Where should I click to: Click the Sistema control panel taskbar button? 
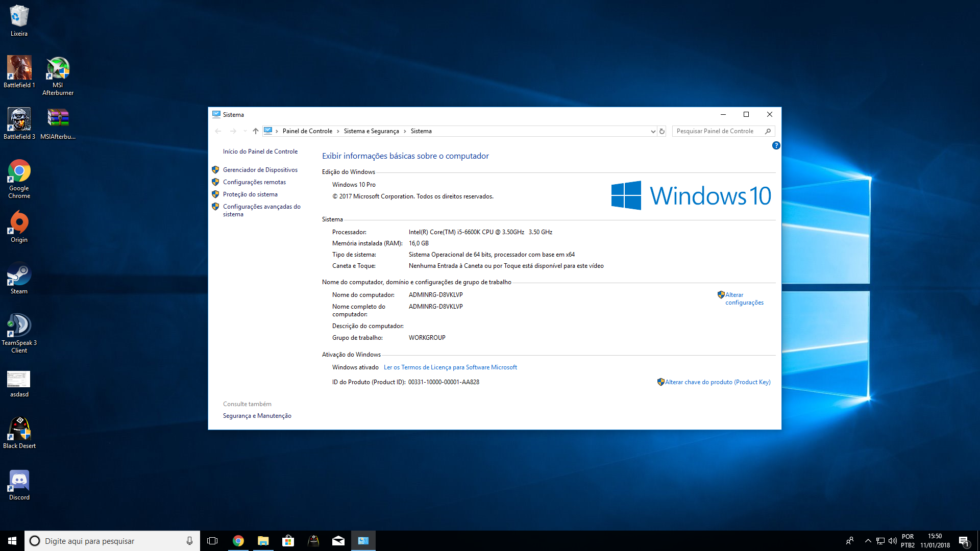coord(363,541)
